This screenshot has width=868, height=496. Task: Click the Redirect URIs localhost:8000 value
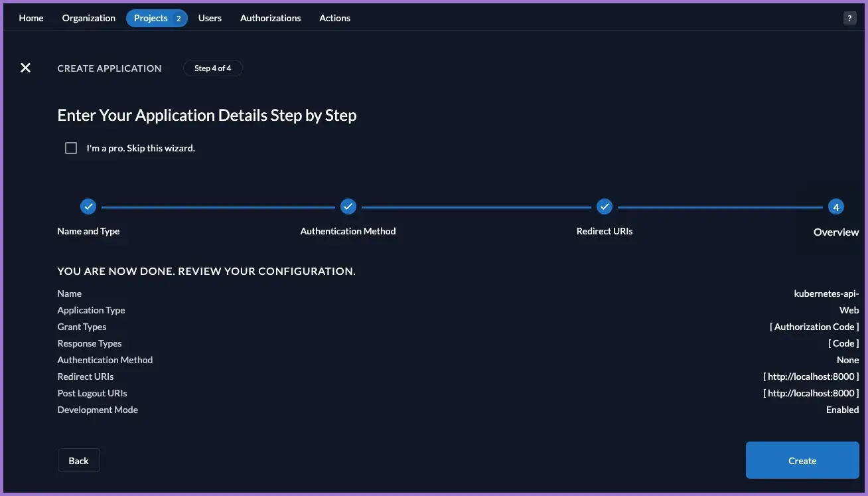811,376
